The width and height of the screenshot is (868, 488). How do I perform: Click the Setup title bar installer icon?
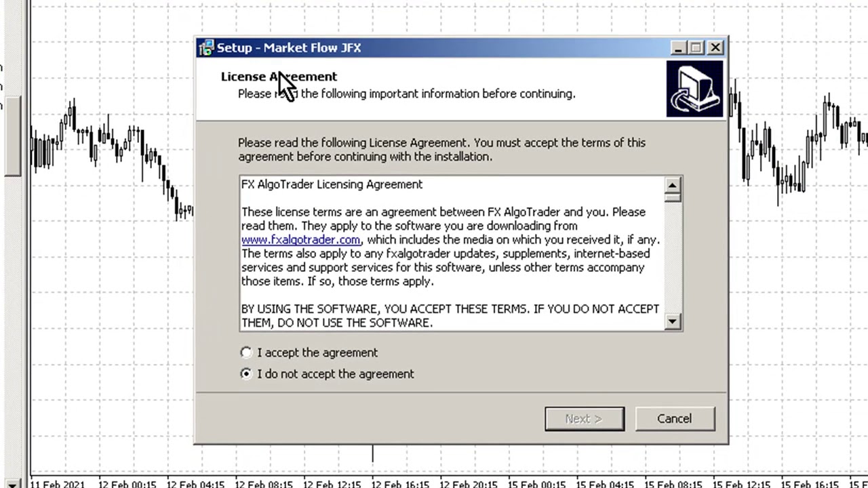click(206, 47)
